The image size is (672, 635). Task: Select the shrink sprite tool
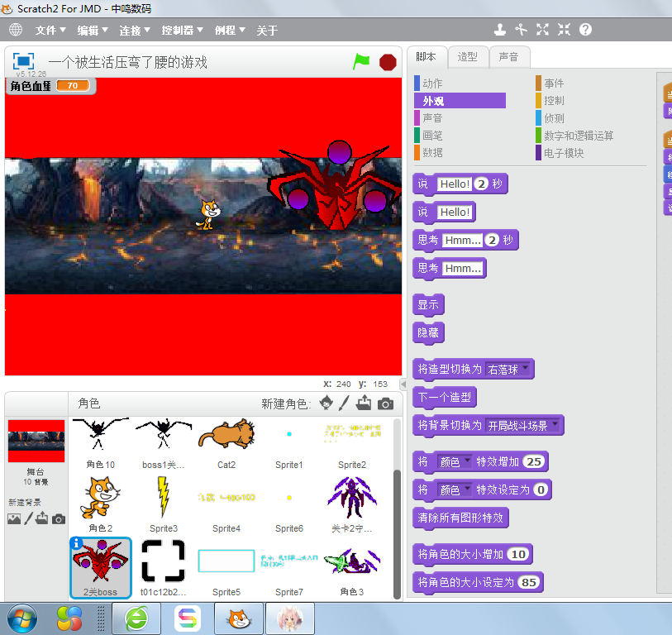(564, 30)
